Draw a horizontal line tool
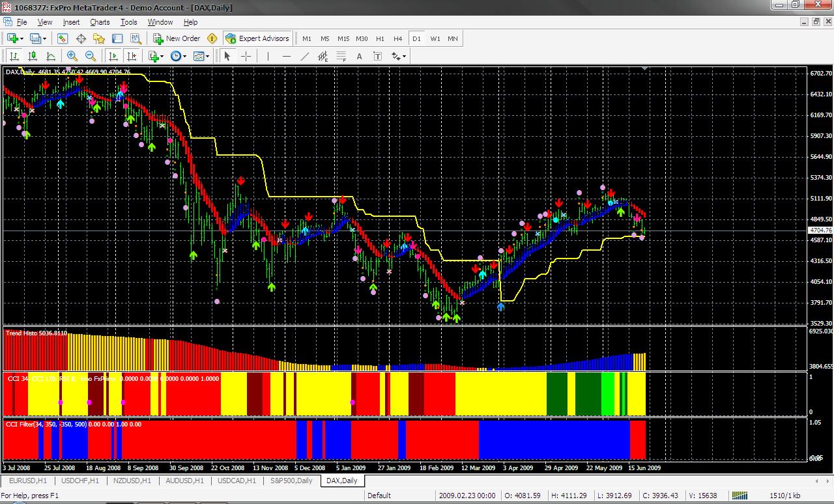Screen dimensions: 834x504 tap(286, 57)
